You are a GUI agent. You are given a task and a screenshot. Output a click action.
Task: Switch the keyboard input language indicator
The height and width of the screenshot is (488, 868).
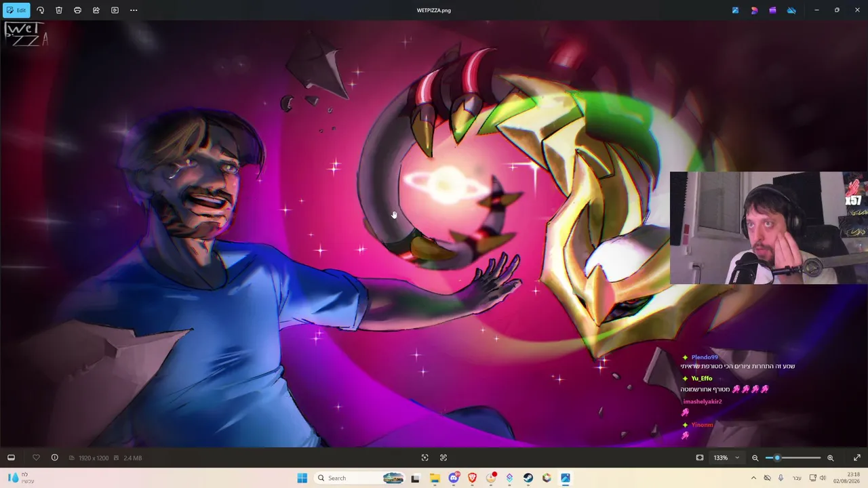click(797, 478)
